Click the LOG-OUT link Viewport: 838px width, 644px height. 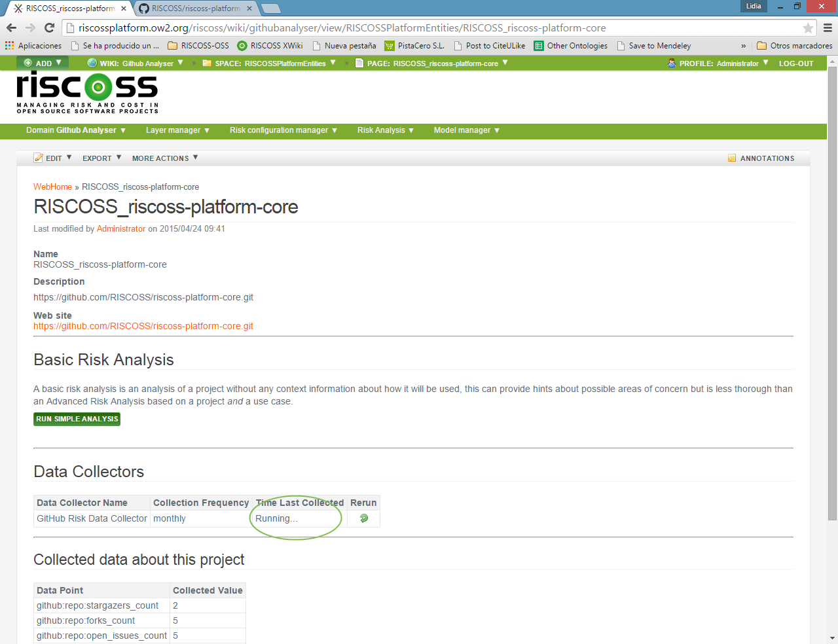pyautogui.click(x=795, y=63)
